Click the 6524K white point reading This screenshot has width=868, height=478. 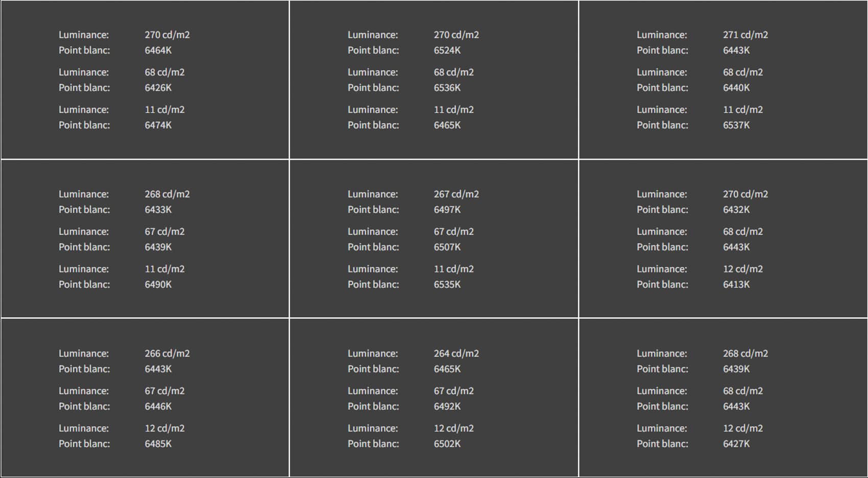click(447, 51)
